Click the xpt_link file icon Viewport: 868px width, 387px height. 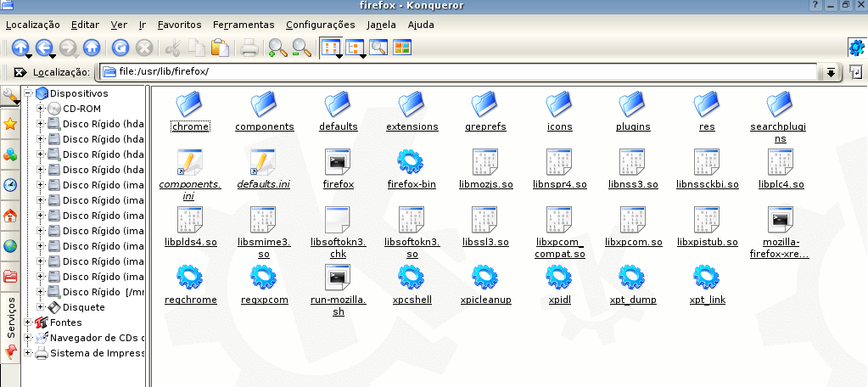(x=707, y=277)
